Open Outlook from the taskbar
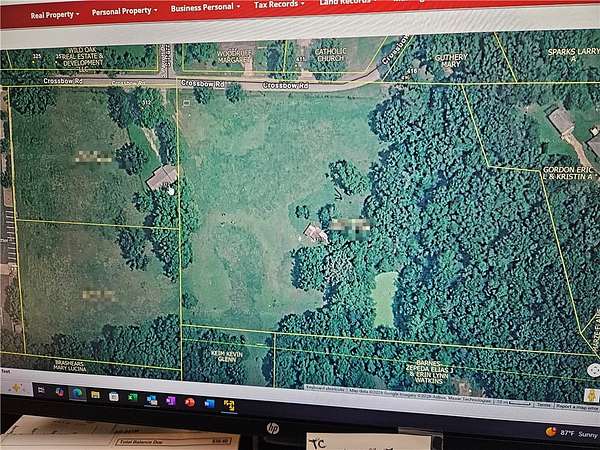 coord(152,399)
